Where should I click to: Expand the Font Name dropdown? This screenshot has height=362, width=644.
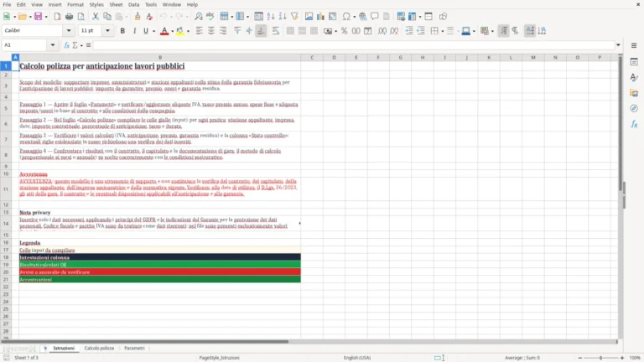click(69, 31)
